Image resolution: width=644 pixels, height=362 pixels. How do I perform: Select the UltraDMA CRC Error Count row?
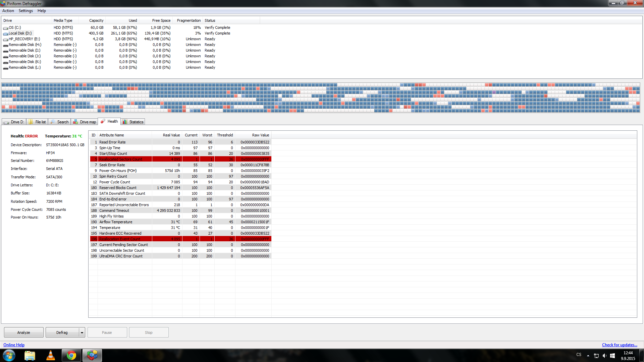click(180, 256)
